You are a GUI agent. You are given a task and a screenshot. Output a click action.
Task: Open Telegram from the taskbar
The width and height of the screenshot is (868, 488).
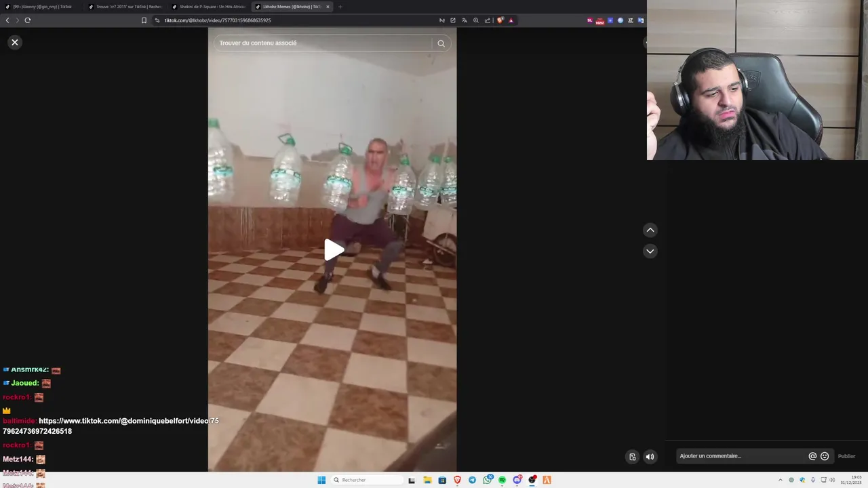coord(472,480)
